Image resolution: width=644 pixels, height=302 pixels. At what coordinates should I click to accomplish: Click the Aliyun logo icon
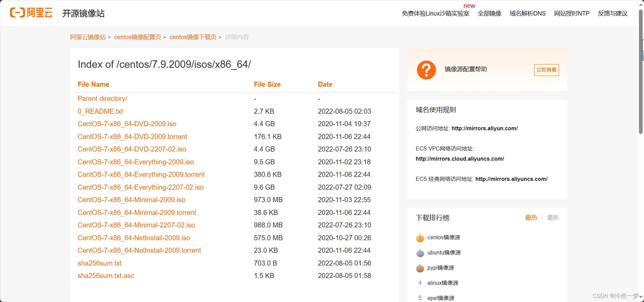coord(18,13)
